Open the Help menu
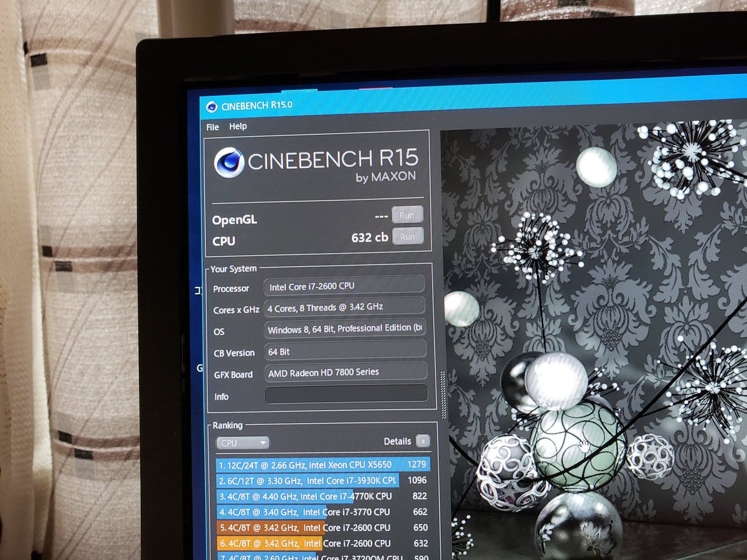The width and height of the screenshot is (747, 560). pos(238,126)
